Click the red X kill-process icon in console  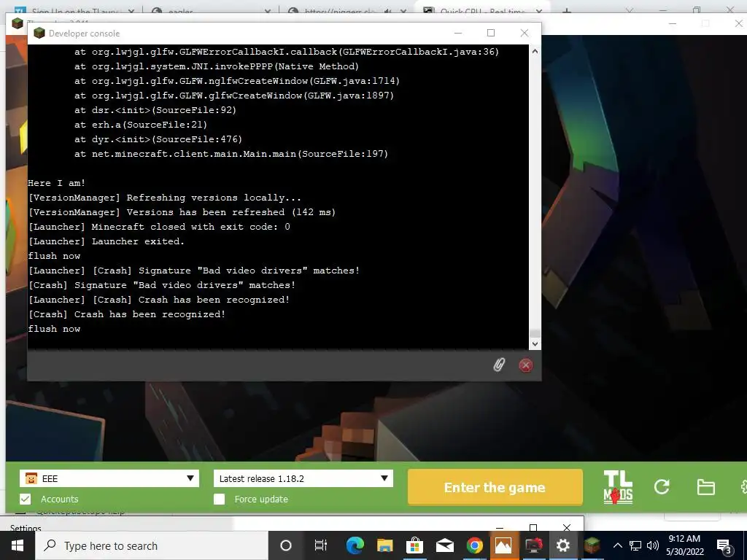(x=525, y=365)
